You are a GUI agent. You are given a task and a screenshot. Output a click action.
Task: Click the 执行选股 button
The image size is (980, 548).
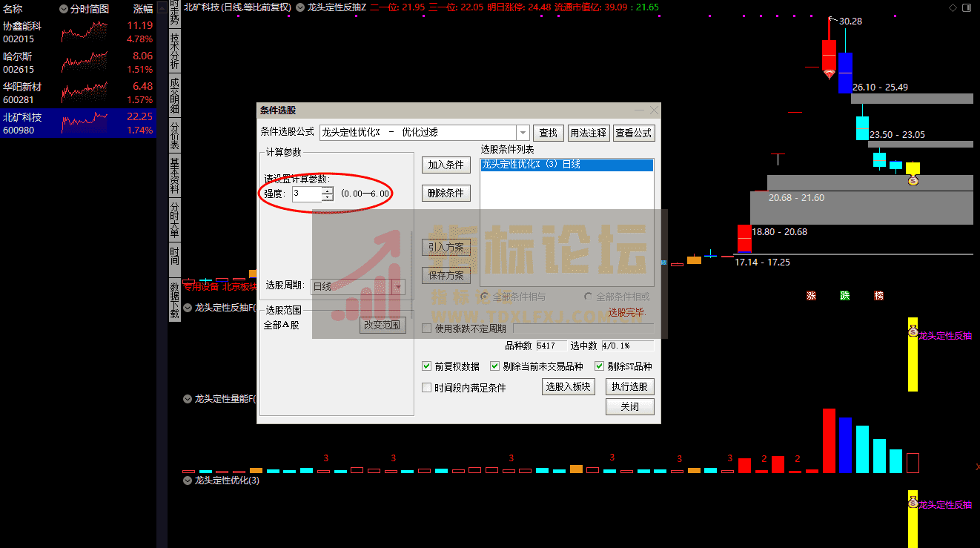pos(629,386)
